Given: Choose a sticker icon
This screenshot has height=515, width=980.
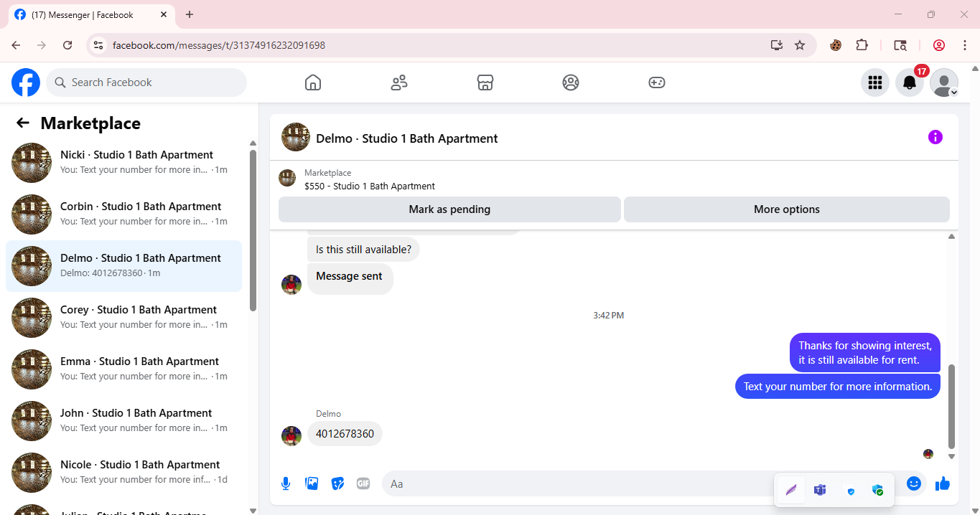Looking at the screenshot, I should [337, 483].
